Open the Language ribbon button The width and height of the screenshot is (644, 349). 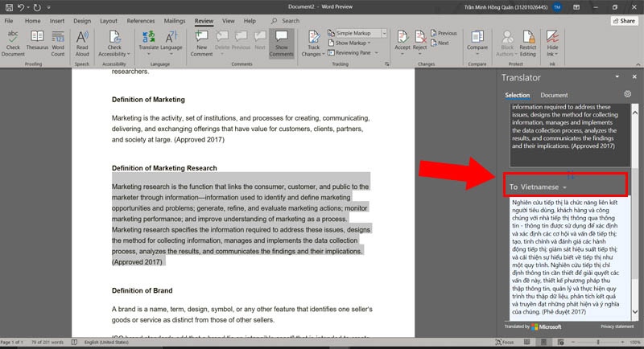click(x=171, y=43)
